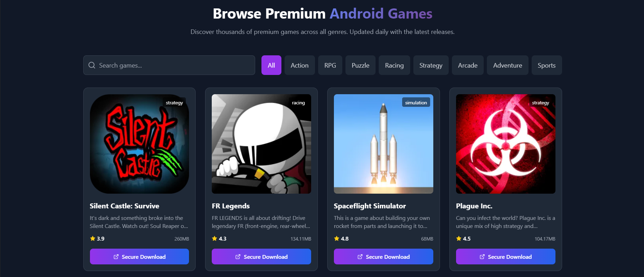644x277 pixels.
Task: Secure Download Silent Castle: Survive
Action: 139,257
